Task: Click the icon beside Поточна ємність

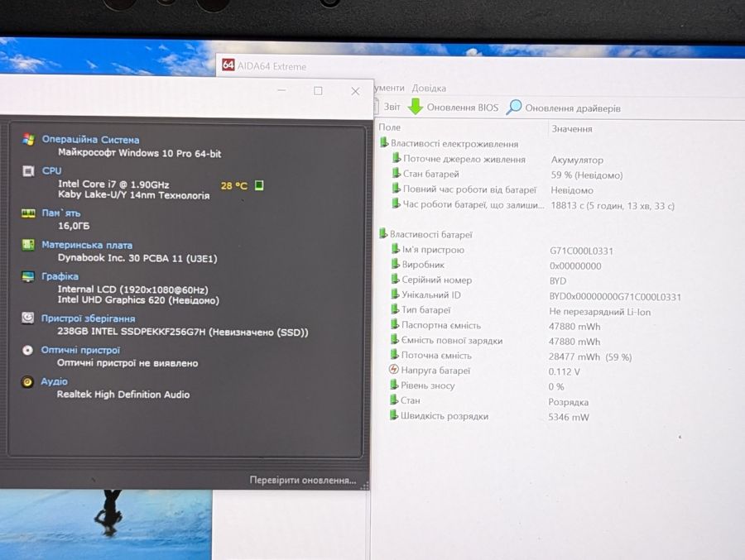Action: click(394, 355)
